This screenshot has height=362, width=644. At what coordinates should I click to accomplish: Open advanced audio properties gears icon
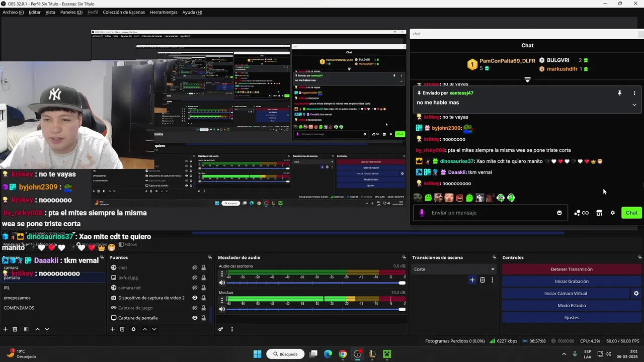tap(220, 329)
